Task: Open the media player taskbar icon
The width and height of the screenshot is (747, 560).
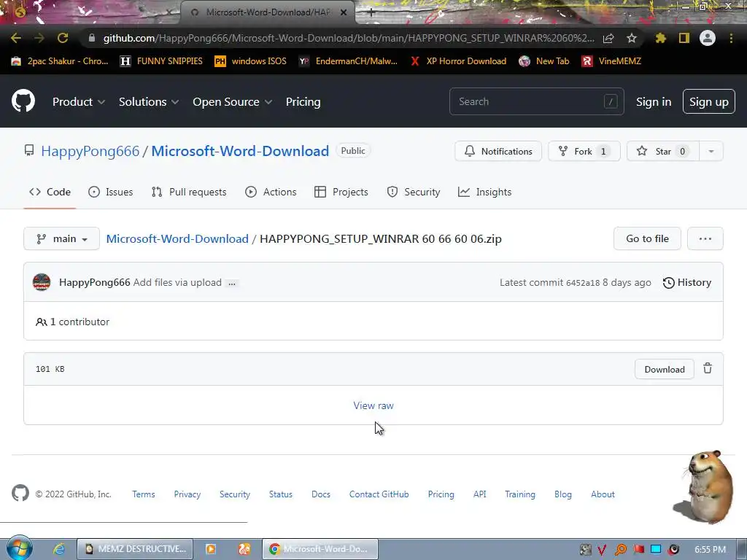Action: 211,549
